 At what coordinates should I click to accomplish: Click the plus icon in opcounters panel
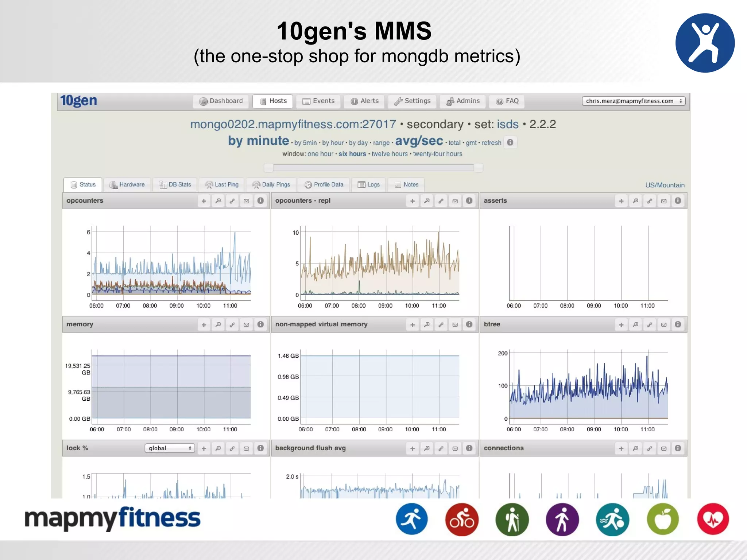tap(204, 201)
